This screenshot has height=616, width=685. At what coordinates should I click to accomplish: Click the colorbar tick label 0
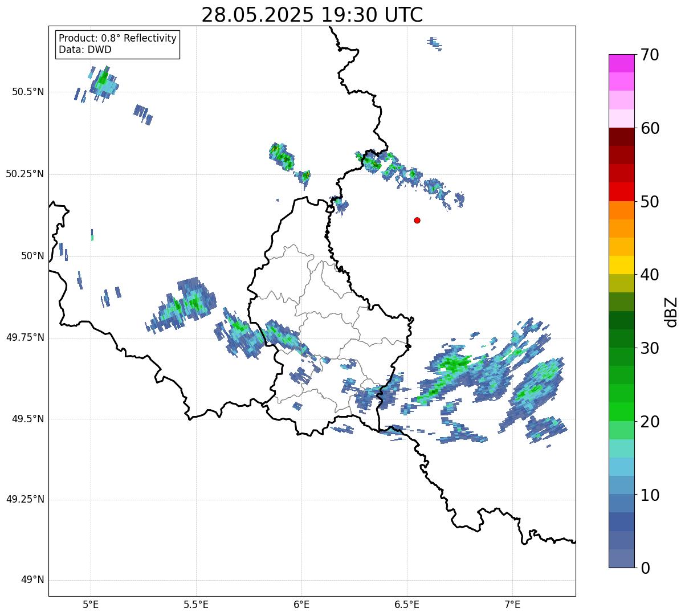point(645,568)
